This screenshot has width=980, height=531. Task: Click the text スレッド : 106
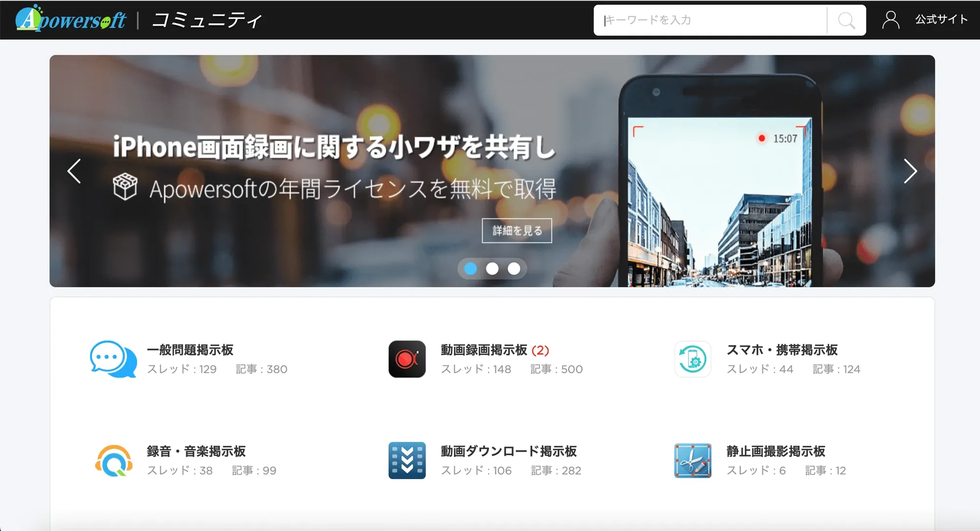[476, 471]
